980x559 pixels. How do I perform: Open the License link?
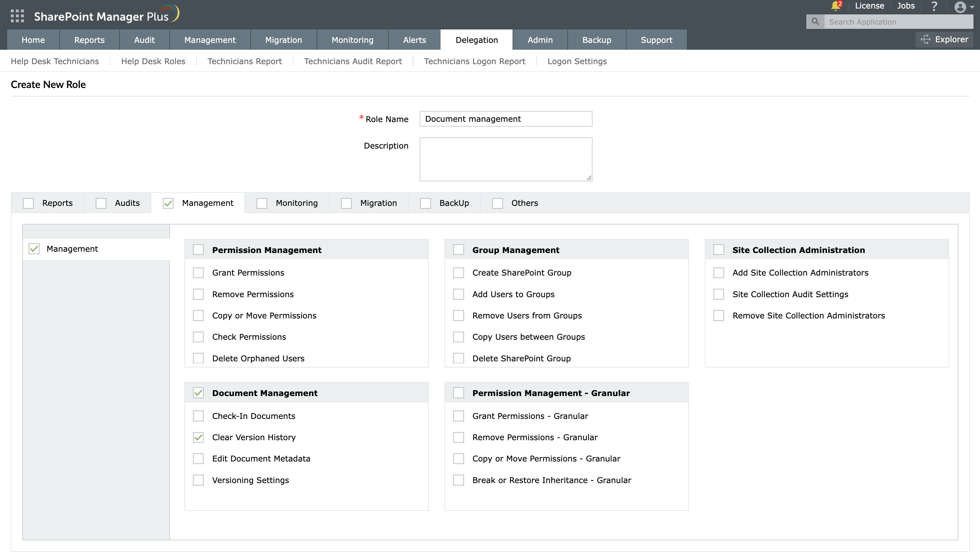pos(869,6)
